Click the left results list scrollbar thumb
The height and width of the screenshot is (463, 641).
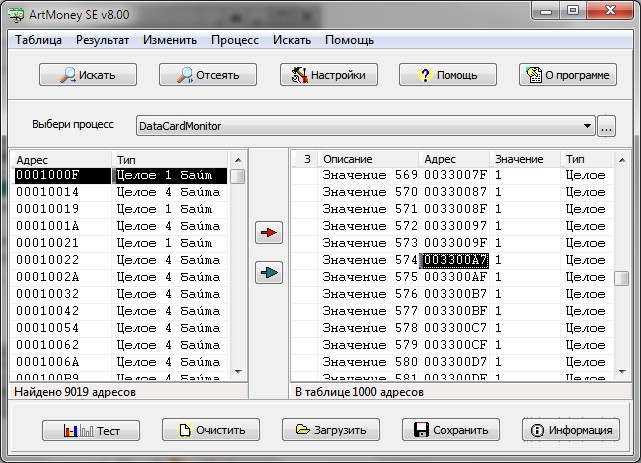[x=238, y=177]
